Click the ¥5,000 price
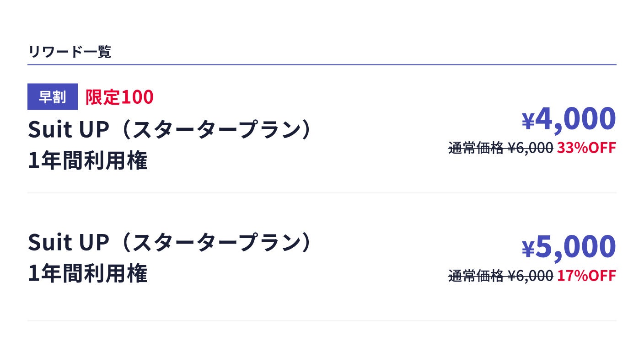This screenshot has height=362, width=644. coord(569,247)
